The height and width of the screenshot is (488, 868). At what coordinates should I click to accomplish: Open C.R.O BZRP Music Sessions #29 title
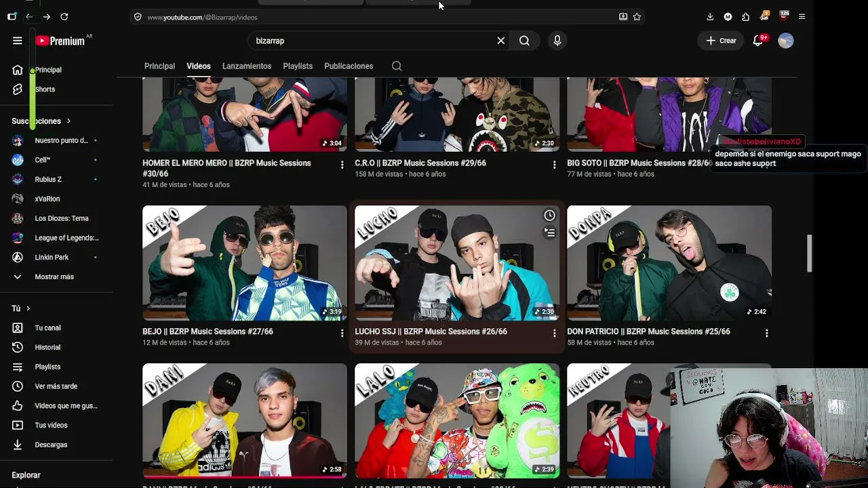[420, 163]
